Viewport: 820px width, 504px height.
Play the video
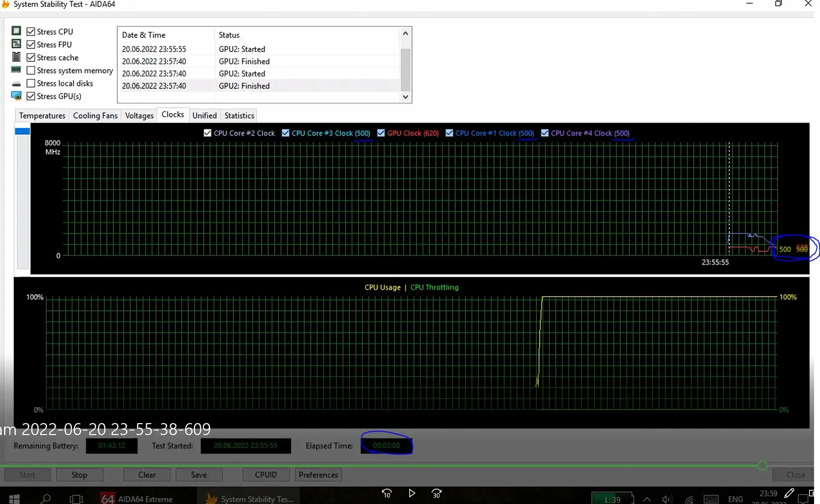412,493
